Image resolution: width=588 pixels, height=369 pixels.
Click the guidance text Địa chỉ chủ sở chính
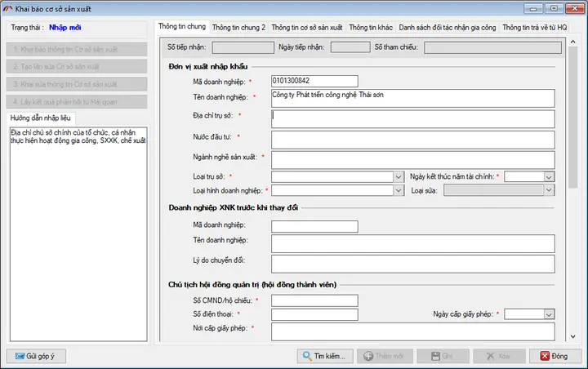[78, 136]
